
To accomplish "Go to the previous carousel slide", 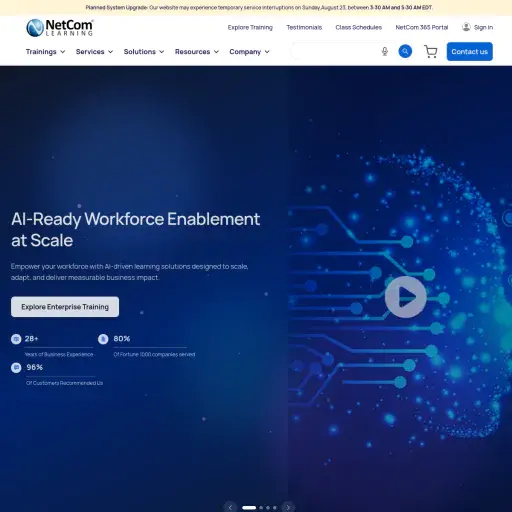I will [x=230, y=507].
